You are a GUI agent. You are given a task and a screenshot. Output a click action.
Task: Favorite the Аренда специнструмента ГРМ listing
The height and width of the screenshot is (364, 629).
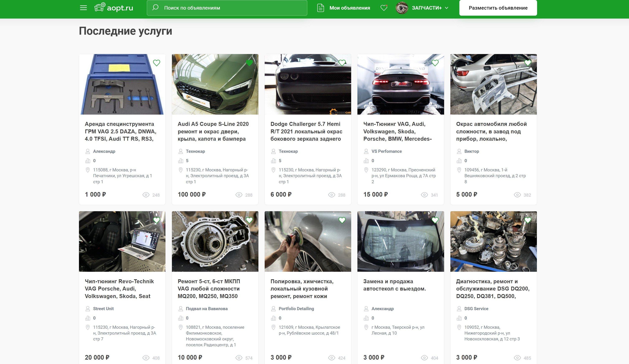[x=156, y=63]
